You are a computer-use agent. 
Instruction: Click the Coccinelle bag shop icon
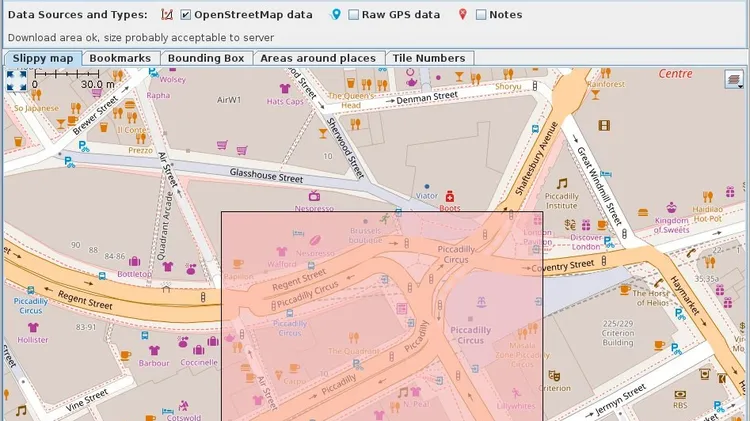[199, 350]
